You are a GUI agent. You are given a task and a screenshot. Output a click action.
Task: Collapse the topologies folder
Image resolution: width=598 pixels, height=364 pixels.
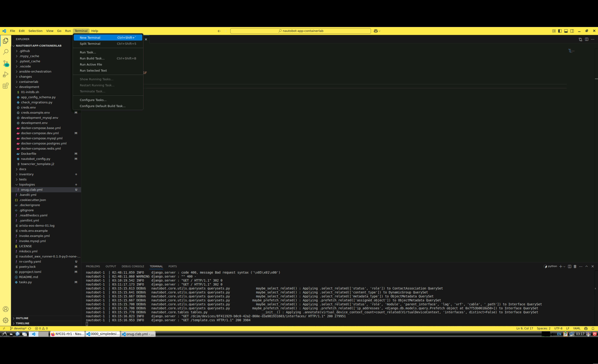point(27,184)
